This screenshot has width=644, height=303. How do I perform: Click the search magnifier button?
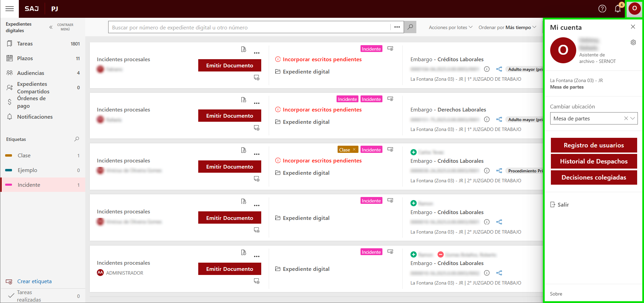coord(410,27)
